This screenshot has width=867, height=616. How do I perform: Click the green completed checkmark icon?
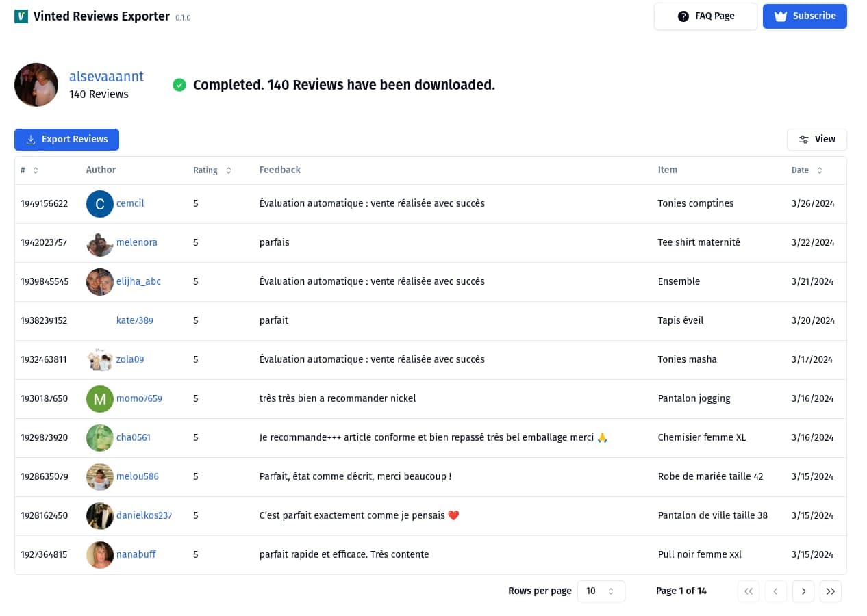179,85
